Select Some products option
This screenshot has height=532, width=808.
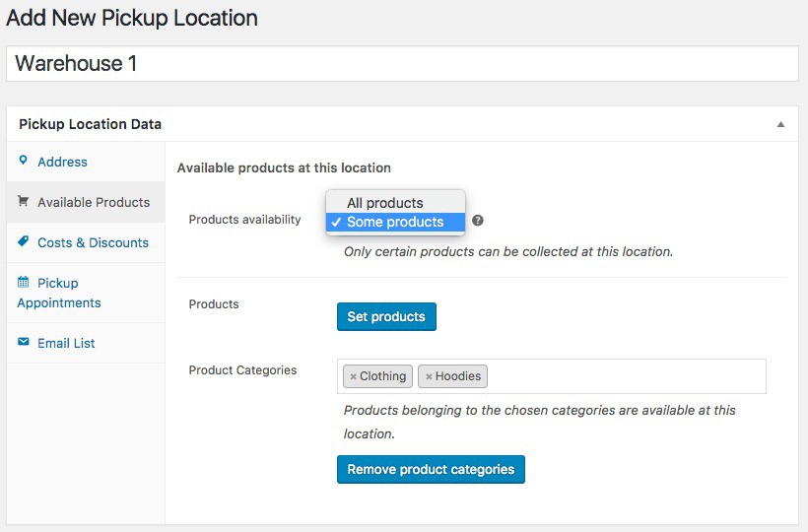pos(394,222)
